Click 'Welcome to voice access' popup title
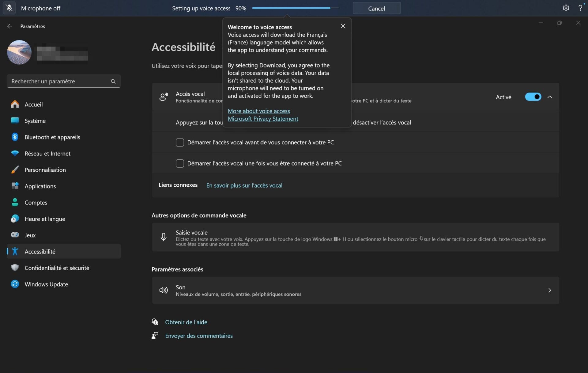 tap(260, 27)
